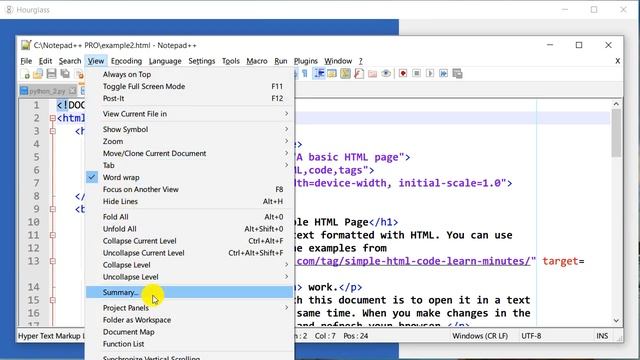This screenshot has height=360, width=640.
Task: Open the Run menu
Action: pos(280,61)
